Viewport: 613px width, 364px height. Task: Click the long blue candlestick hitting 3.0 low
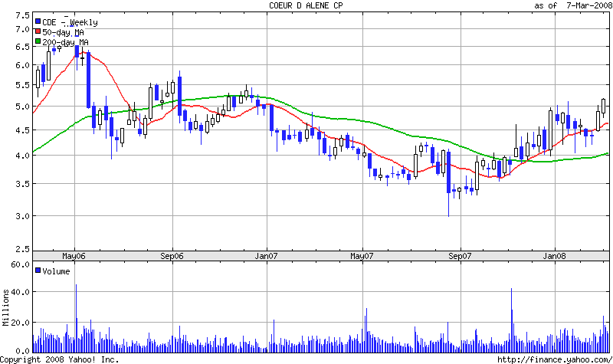(x=448, y=184)
